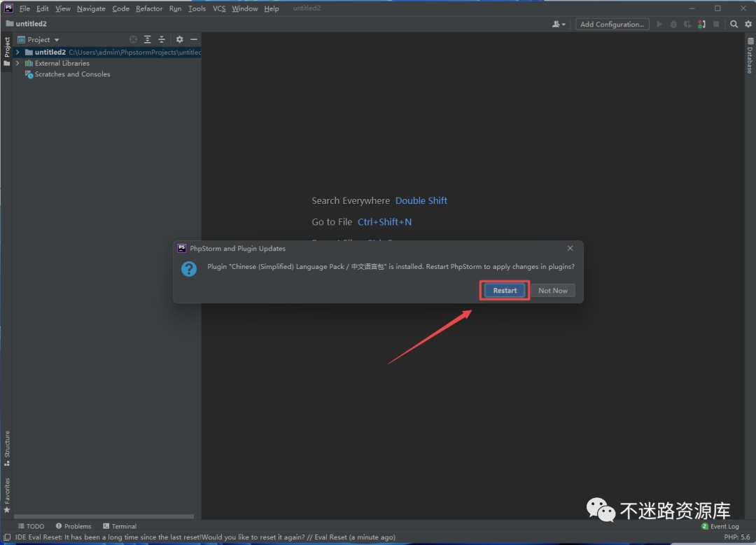Open the Code menu
Viewport: 756px width, 545px height.
(120, 8)
